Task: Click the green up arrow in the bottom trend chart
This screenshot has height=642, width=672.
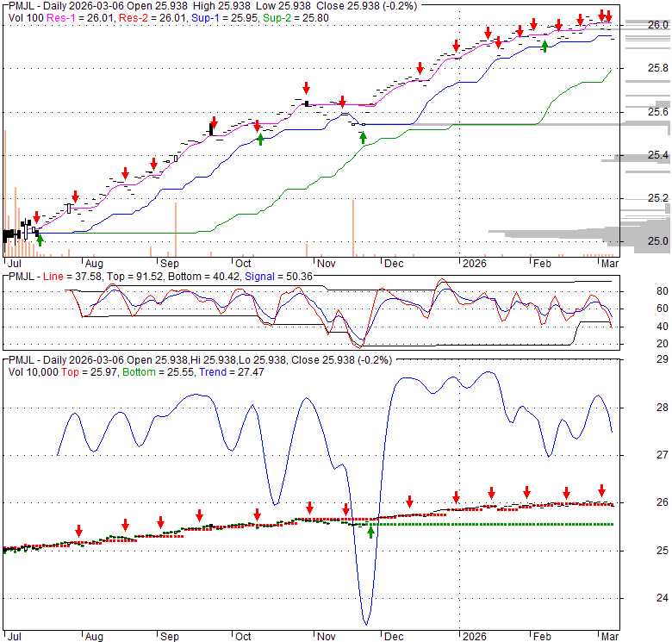Action: 370,532
